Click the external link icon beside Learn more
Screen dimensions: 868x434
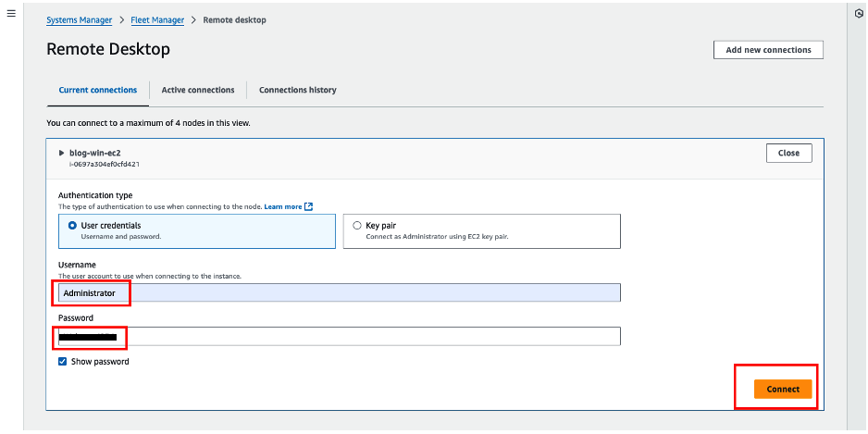click(x=309, y=206)
